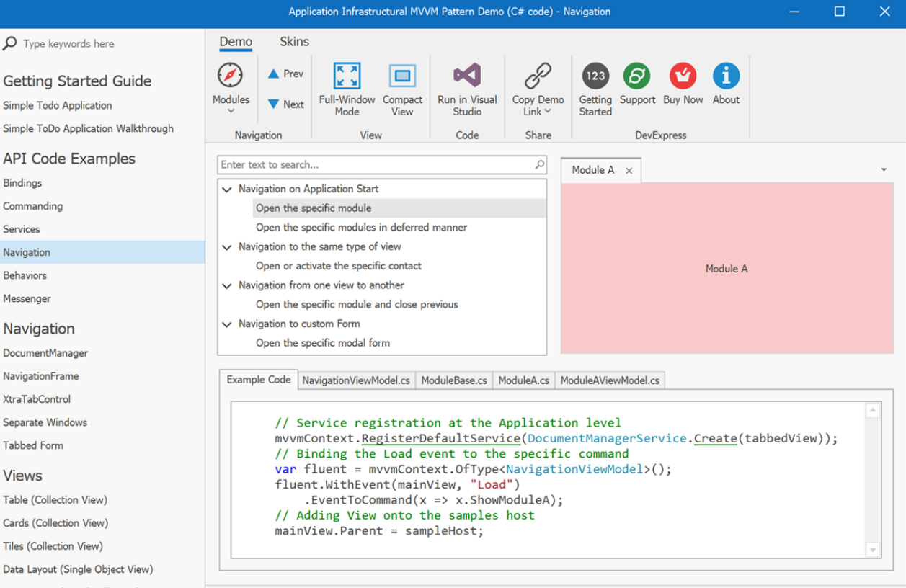Image resolution: width=906 pixels, height=588 pixels.
Task: Select the Demo ribbon tab
Action: point(236,42)
